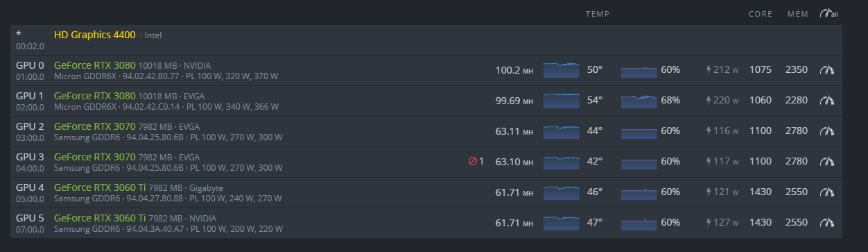868x252 pixels.
Task: Open GPU 1 overclock tuning icon
Action: click(x=826, y=101)
